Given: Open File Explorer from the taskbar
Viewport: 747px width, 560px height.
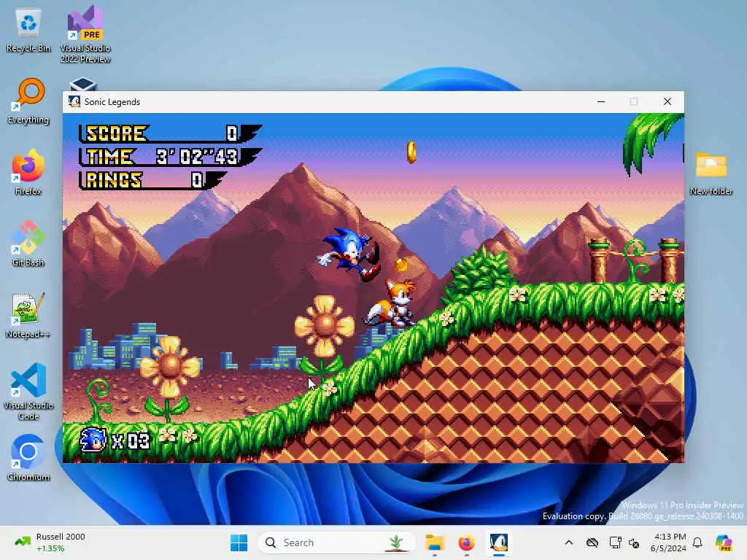Looking at the screenshot, I should (x=435, y=542).
